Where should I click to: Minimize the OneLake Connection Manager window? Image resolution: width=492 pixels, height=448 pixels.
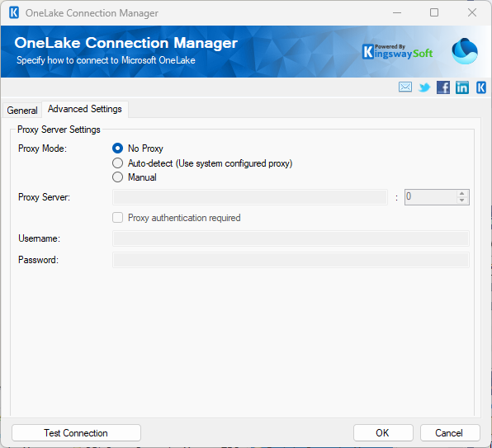(397, 13)
